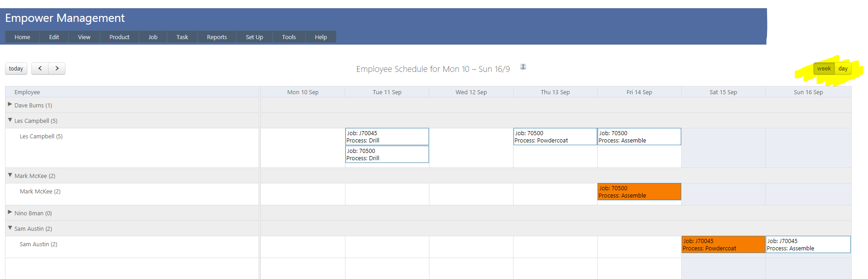Open Les Campbell's Powdercoat task on Thursday
This screenshot has width=868, height=279.
pos(555,137)
